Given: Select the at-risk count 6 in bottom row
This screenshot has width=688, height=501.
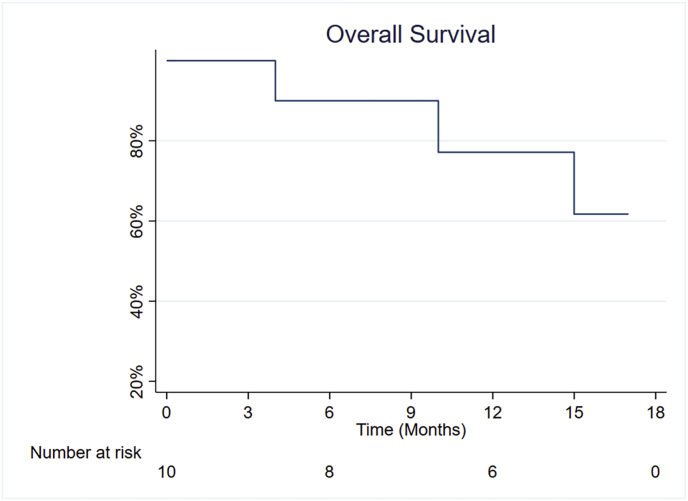Looking at the screenshot, I should (492, 472).
